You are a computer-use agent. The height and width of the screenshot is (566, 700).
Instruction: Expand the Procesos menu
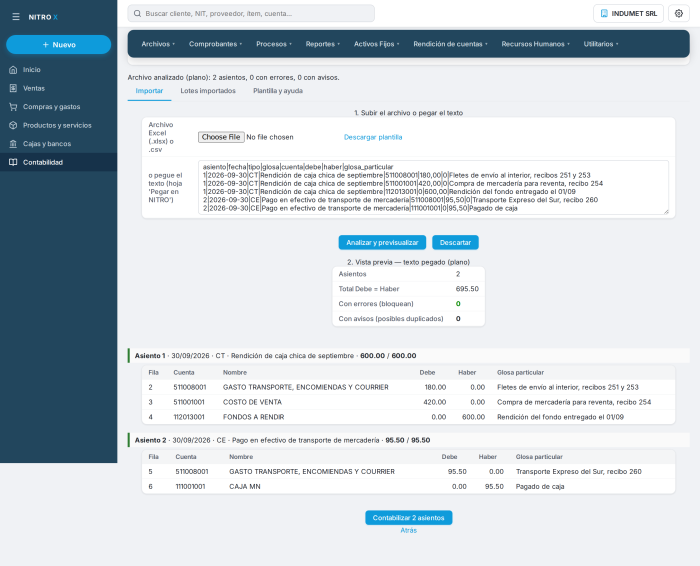point(274,44)
